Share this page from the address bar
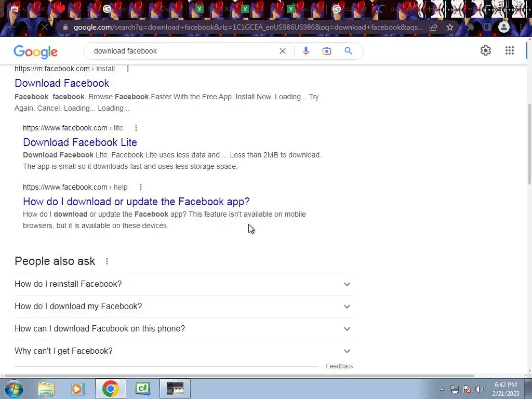Screen dimensions: 532x399 coord(433,27)
